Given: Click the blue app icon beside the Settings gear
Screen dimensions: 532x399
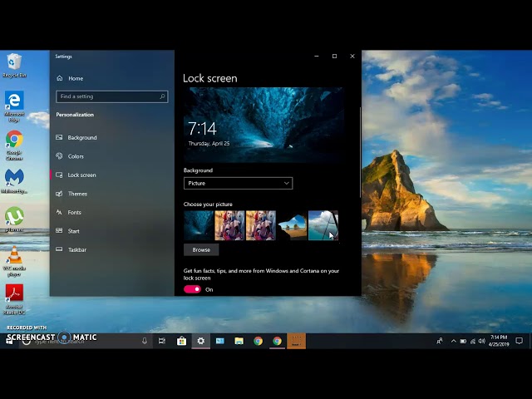Looking at the screenshot, I should click(x=219, y=341).
